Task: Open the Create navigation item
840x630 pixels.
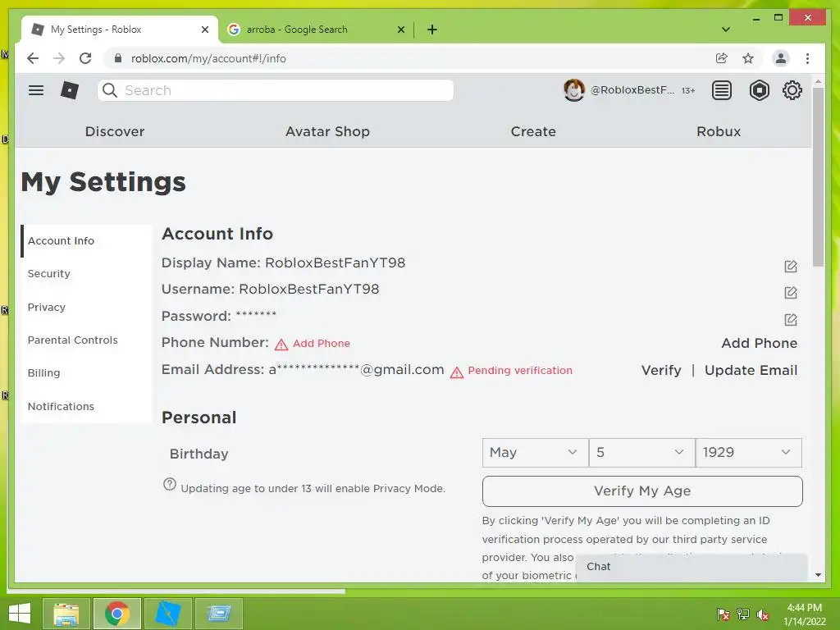Action: (533, 131)
